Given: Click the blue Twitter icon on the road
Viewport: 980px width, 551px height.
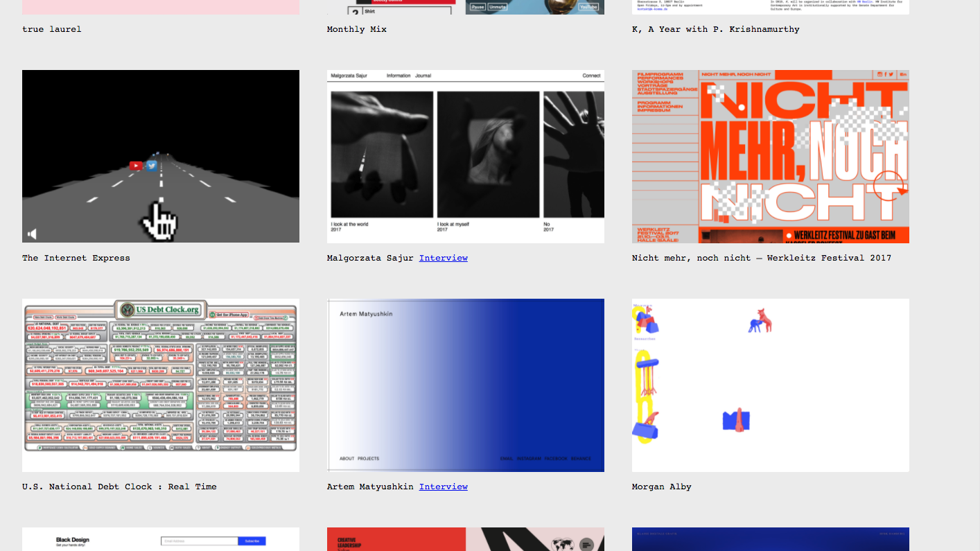Looking at the screenshot, I should click(x=151, y=166).
